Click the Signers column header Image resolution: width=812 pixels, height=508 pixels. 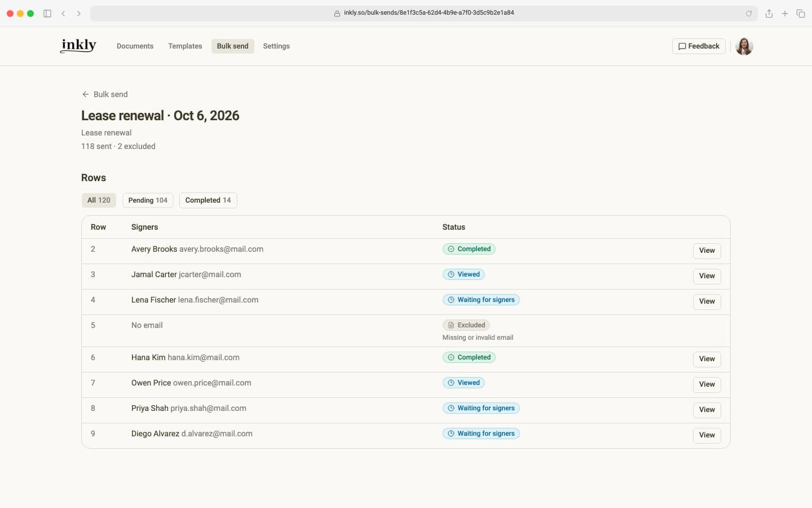144,227
